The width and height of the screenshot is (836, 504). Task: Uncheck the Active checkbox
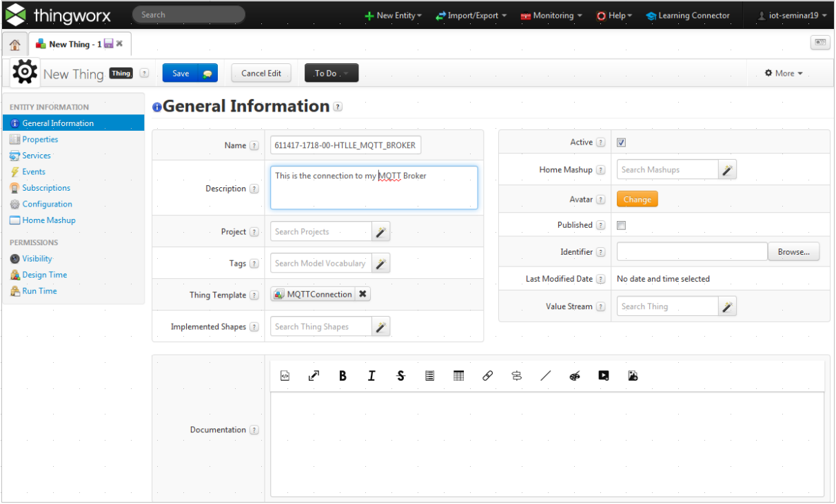pos(621,143)
